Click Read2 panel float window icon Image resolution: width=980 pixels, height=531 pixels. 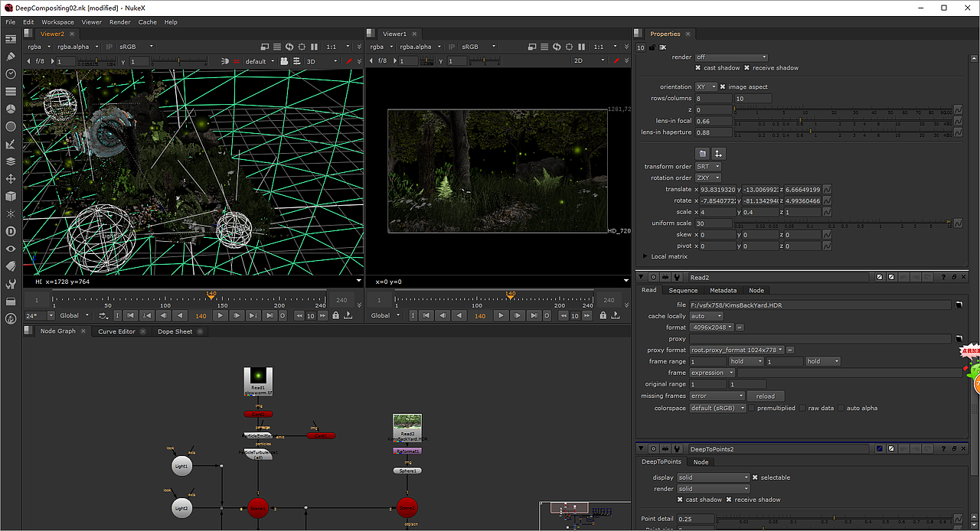point(954,277)
